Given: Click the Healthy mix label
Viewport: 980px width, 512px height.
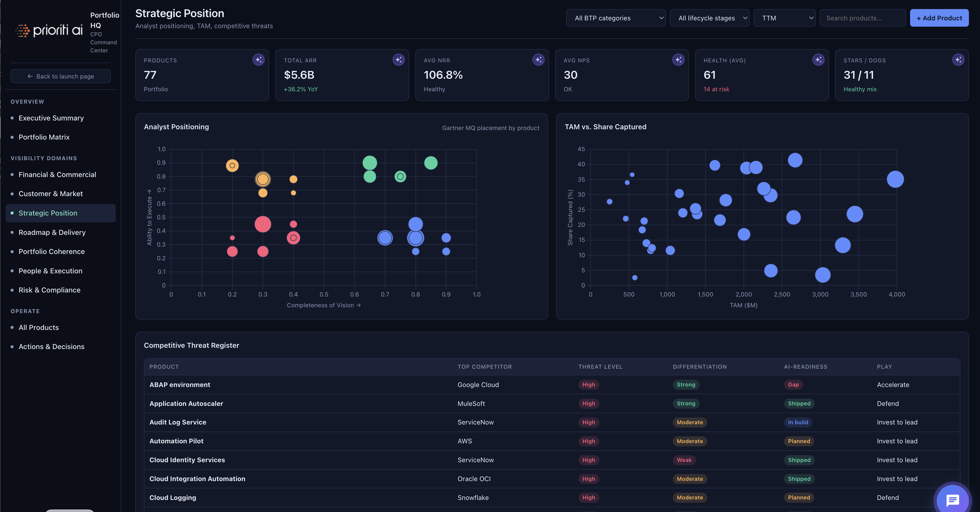Looking at the screenshot, I should [x=860, y=89].
